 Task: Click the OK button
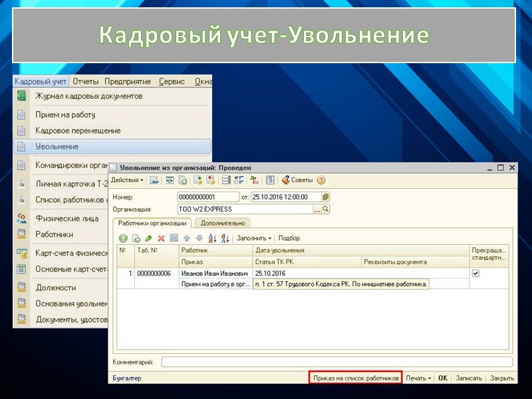[443, 378]
